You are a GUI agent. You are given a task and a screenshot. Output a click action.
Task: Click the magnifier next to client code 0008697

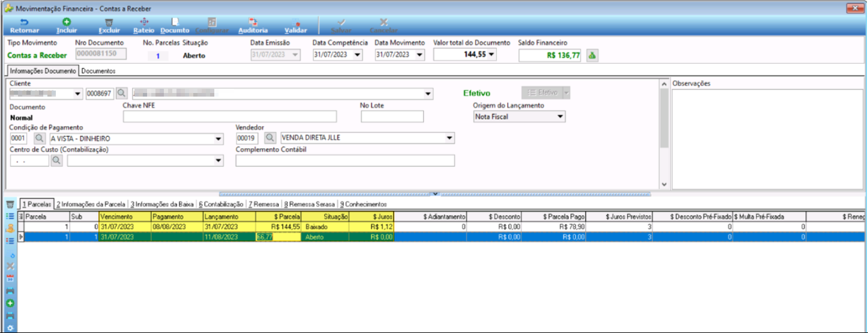(121, 94)
